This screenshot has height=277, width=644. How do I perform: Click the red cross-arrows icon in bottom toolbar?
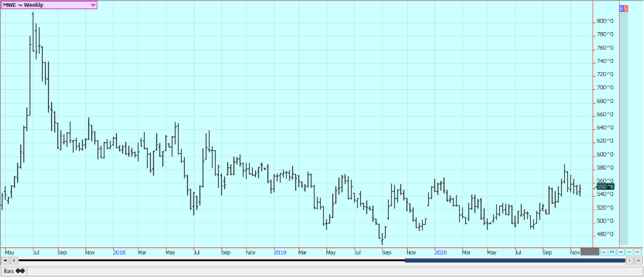pos(638,252)
